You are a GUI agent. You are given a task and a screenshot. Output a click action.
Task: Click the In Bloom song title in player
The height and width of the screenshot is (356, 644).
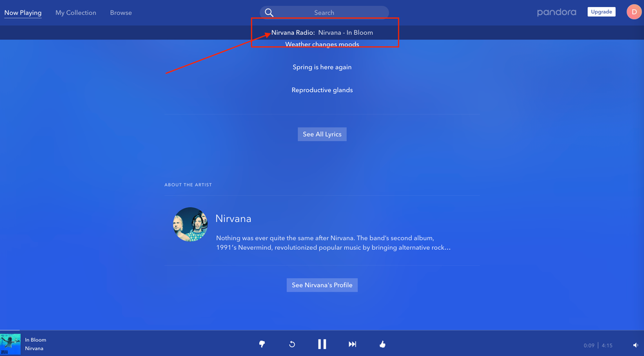point(35,340)
